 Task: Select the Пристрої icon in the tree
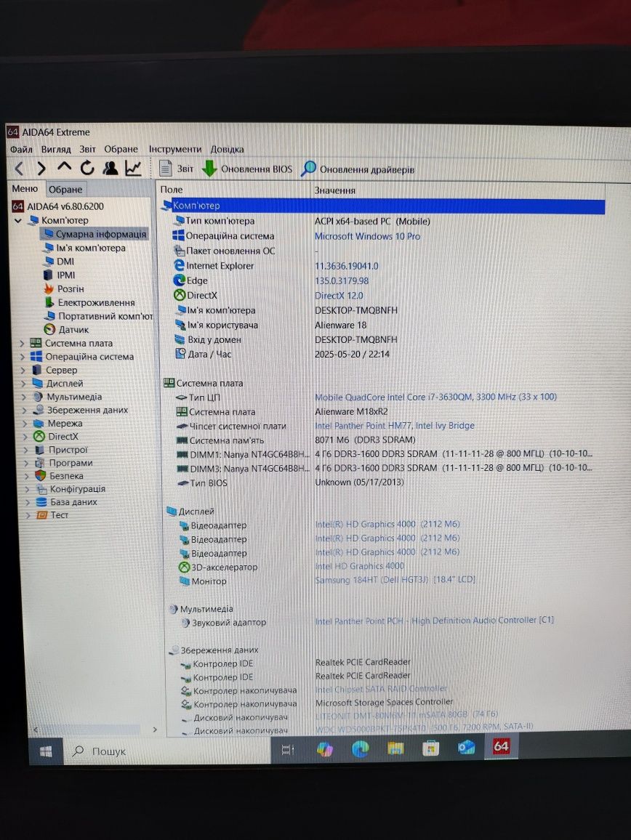click(40, 450)
